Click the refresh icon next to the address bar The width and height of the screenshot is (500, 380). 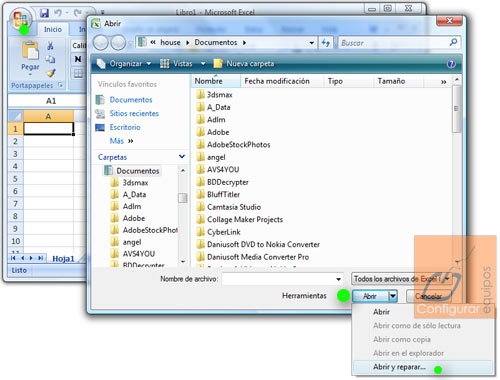click(326, 43)
